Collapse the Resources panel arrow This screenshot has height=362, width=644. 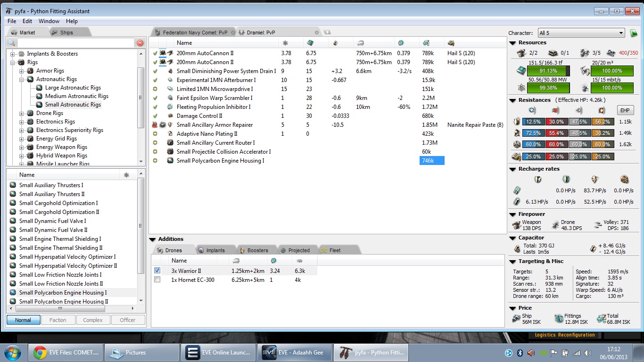[x=513, y=43]
